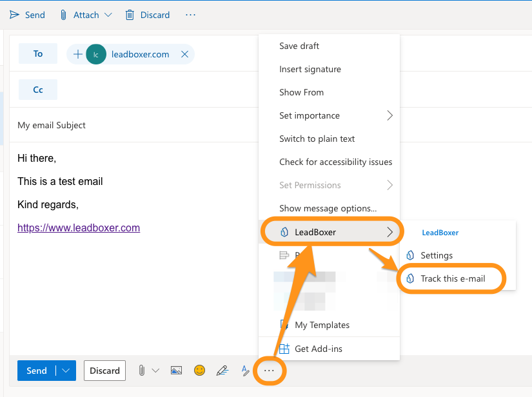Remove leadboxer.com recipient with the X
This screenshot has width=532, height=397.
[x=184, y=54]
